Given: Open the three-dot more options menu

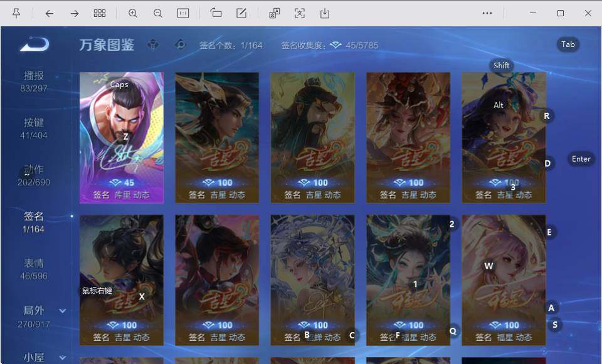Looking at the screenshot, I should [487, 13].
